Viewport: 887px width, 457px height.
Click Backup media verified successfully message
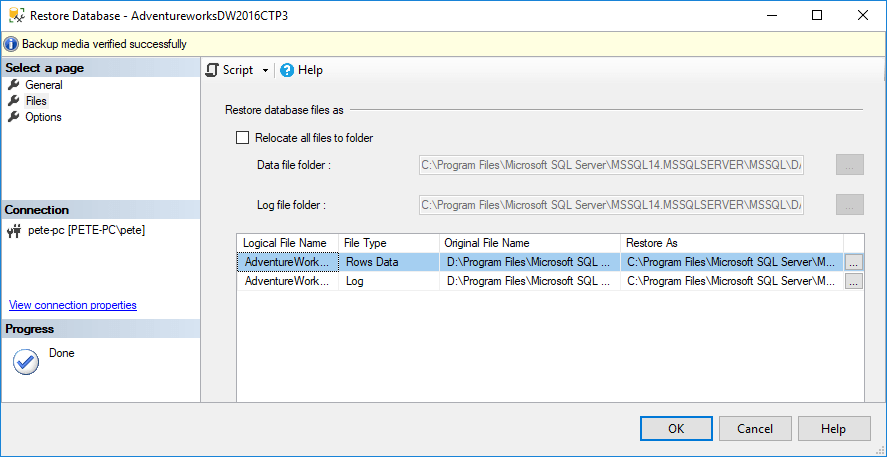(x=104, y=44)
